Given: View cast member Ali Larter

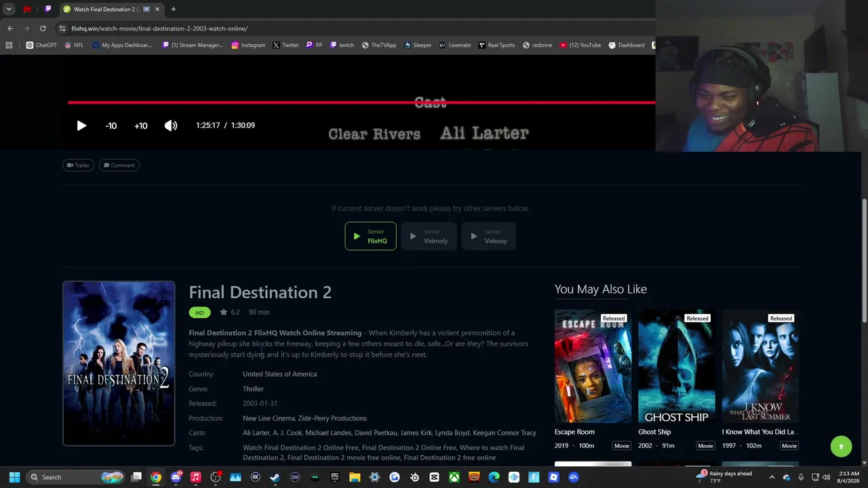Looking at the screenshot, I should tap(256, 433).
